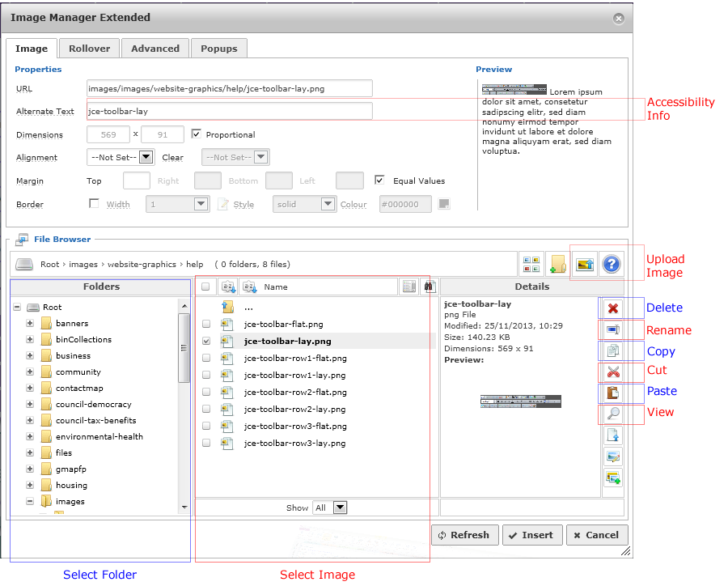Click the Root drive icon in breadcrumb
Screen dimensions: 728x586
click(24, 264)
